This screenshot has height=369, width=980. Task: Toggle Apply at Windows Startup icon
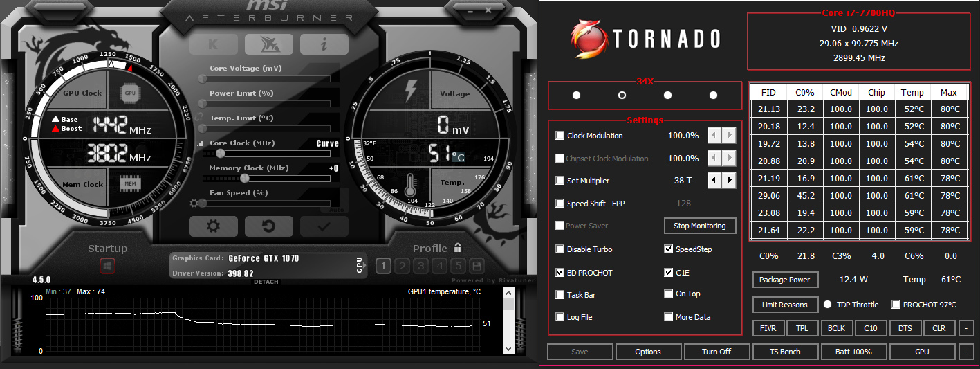(107, 265)
